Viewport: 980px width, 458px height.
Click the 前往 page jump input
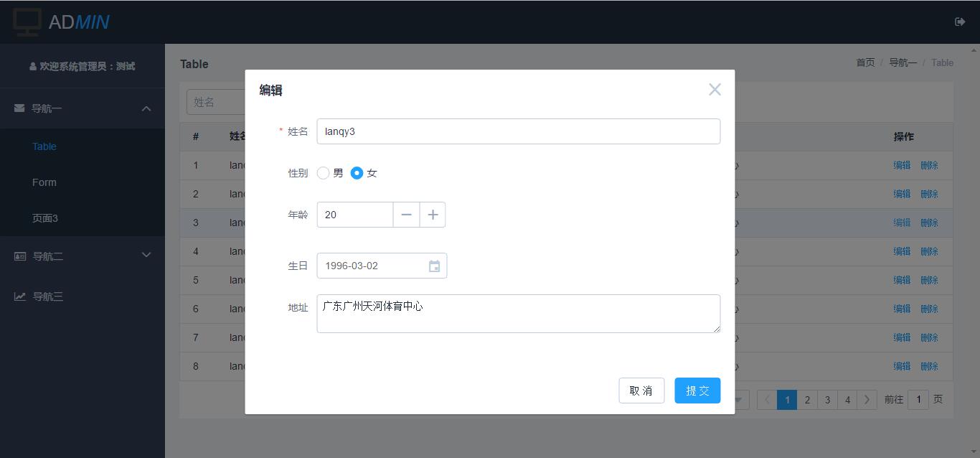[x=918, y=400]
